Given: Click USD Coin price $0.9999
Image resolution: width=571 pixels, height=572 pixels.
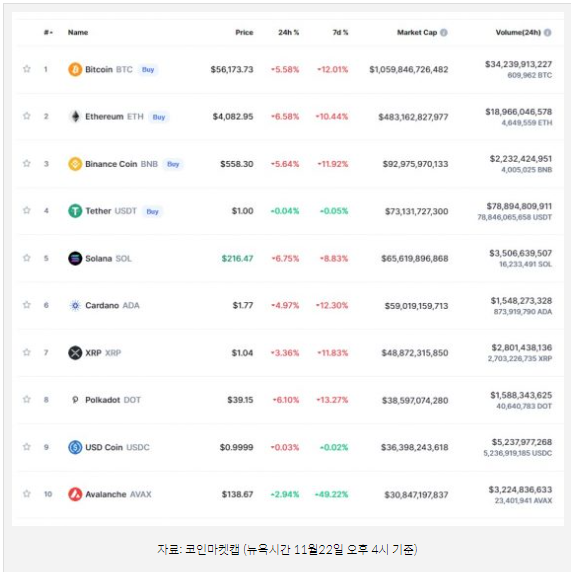Looking at the screenshot, I should click(x=236, y=447).
